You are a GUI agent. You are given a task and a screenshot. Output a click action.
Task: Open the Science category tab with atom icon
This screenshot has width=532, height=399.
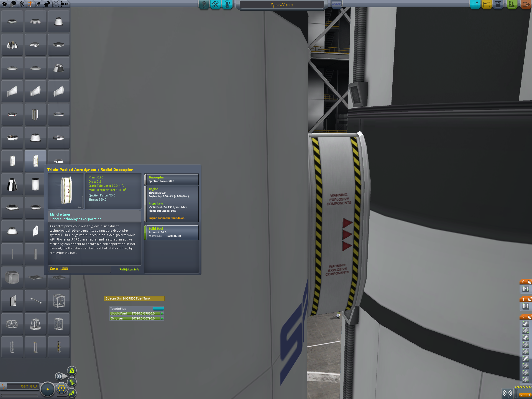coord(56,4)
